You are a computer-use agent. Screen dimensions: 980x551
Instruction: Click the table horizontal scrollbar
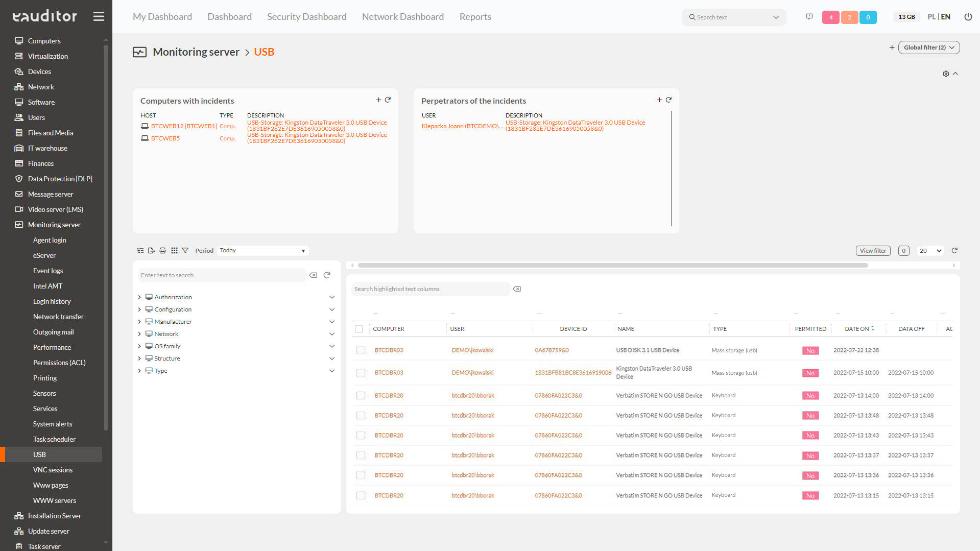[x=613, y=266]
